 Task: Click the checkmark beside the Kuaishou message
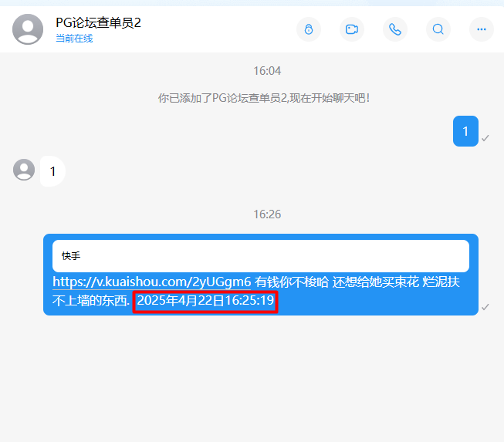pos(485,307)
